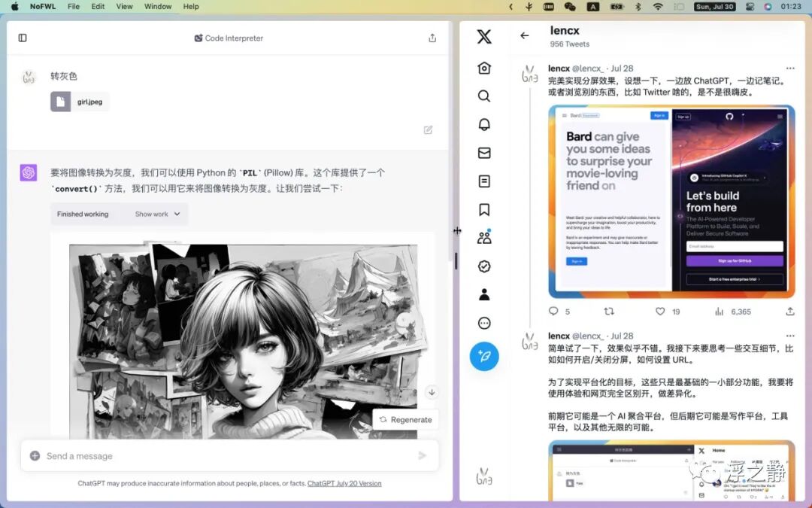Expand Show work dropdown
This screenshot has width=812, height=508.
point(157,214)
